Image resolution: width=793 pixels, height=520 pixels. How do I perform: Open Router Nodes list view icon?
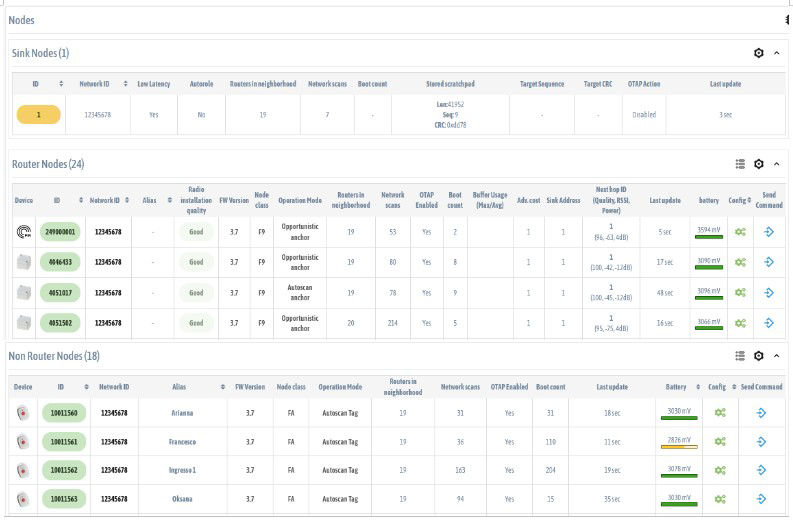point(740,164)
